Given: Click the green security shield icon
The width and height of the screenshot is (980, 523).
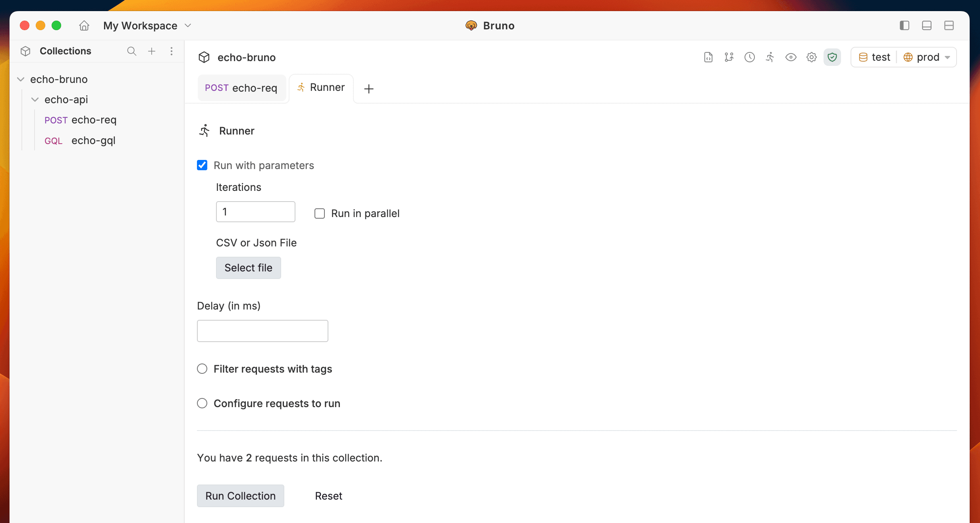Looking at the screenshot, I should point(832,57).
